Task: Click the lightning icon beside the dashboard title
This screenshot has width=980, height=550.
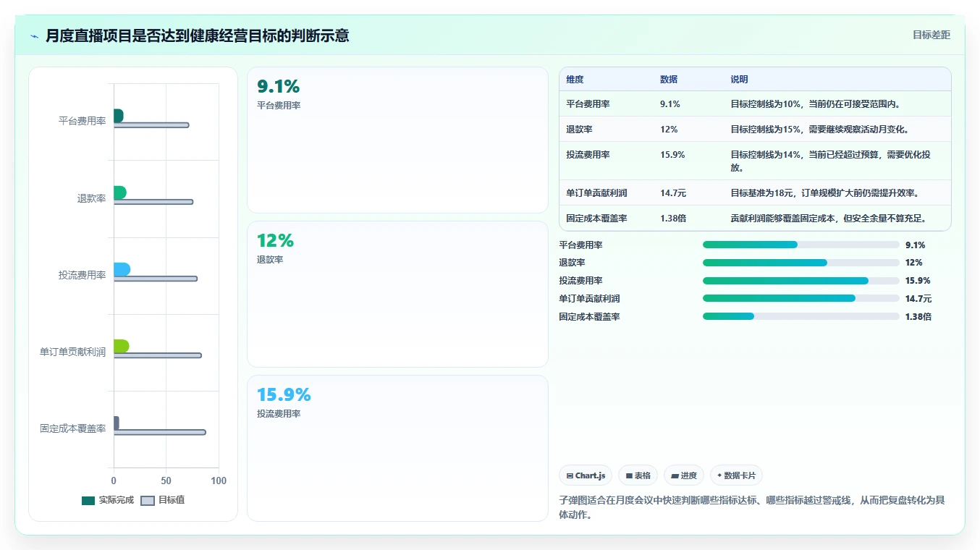Action: (34, 36)
